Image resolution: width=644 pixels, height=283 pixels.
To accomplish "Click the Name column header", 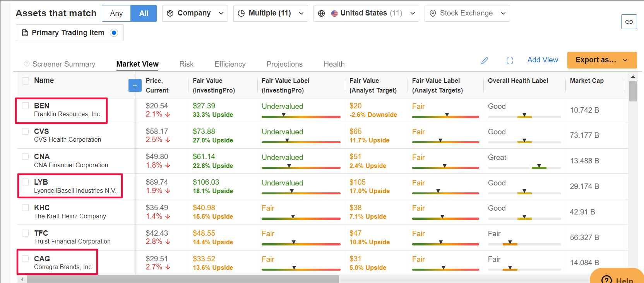I will point(44,80).
